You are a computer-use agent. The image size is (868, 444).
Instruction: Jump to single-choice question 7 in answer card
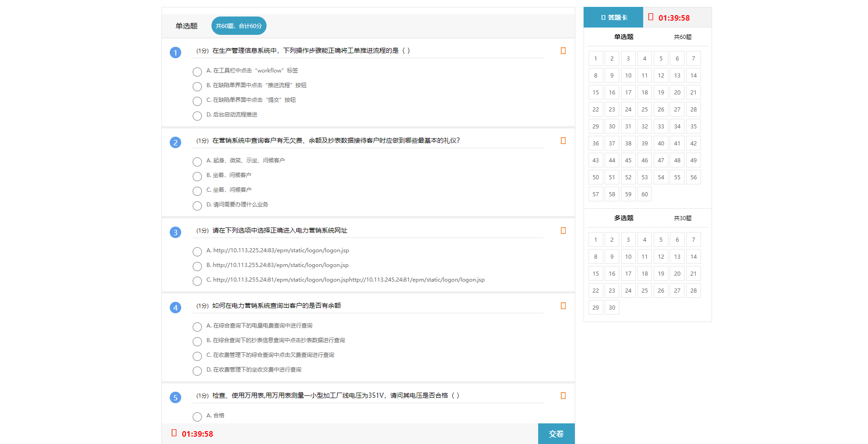pos(694,58)
